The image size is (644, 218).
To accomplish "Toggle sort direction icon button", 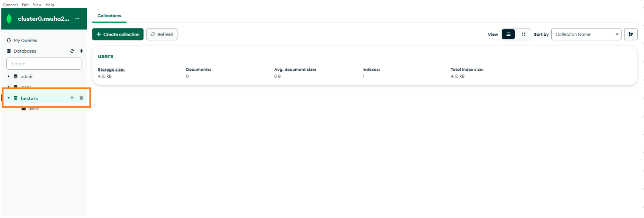I will (630, 34).
